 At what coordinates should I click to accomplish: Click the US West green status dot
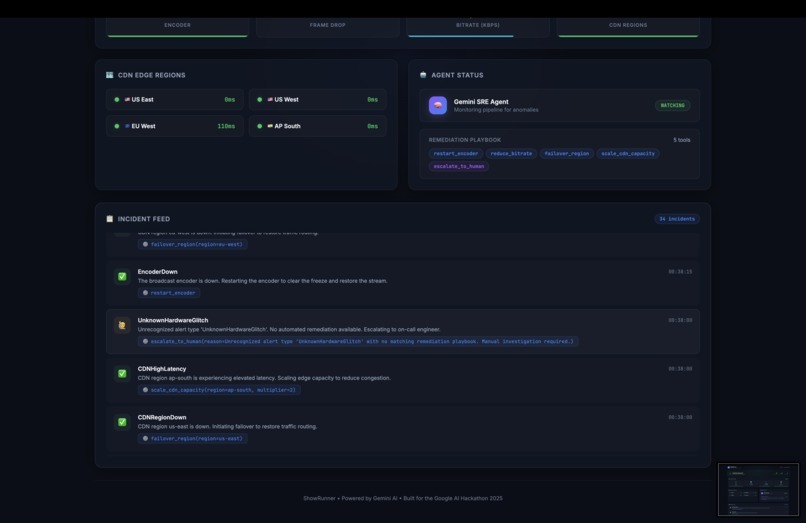coord(260,100)
